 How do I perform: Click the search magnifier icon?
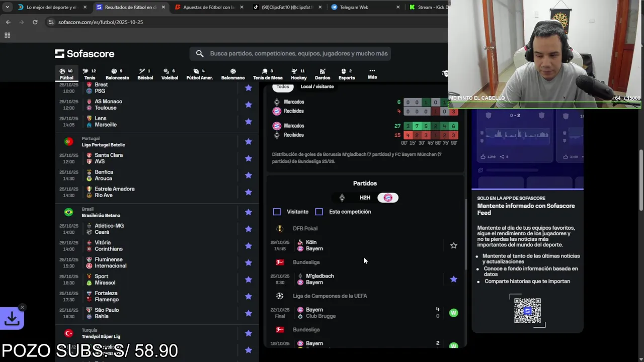pyautogui.click(x=200, y=53)
